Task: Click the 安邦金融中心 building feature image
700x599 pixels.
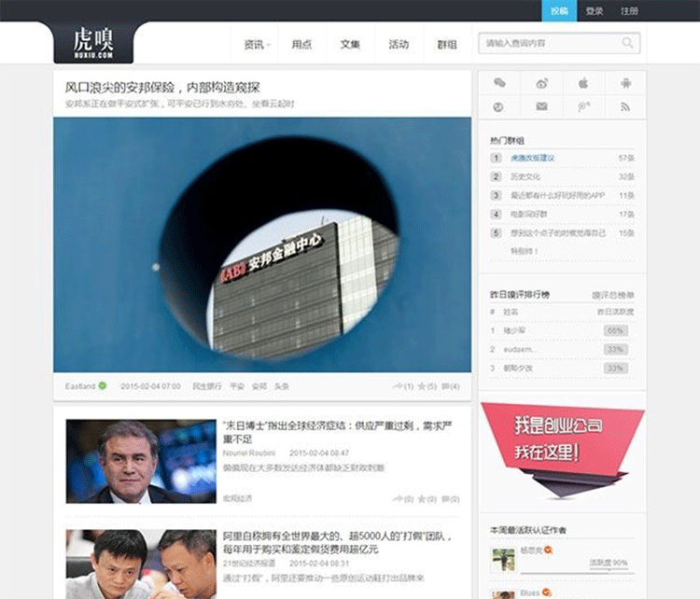Action: click(x=262, y=244)
